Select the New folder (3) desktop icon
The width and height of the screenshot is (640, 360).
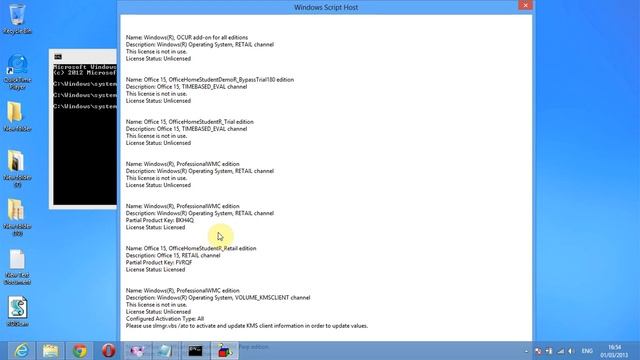point(17,217)
